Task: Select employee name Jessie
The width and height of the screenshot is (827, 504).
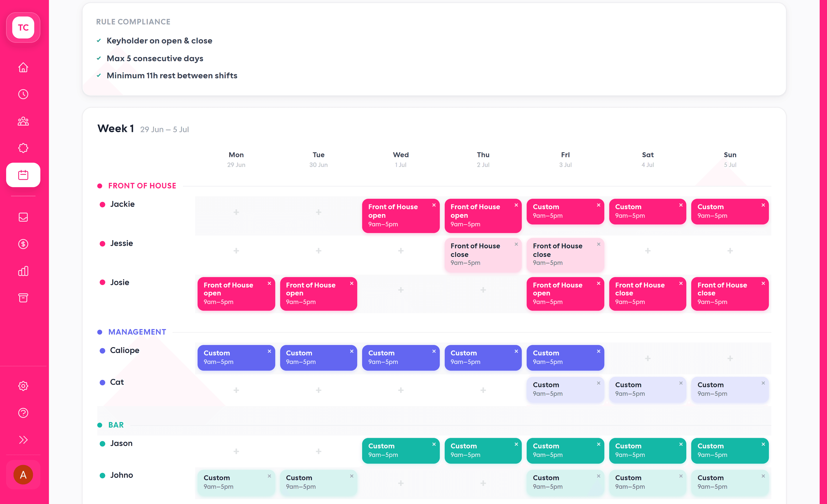Action: [121, 243]
